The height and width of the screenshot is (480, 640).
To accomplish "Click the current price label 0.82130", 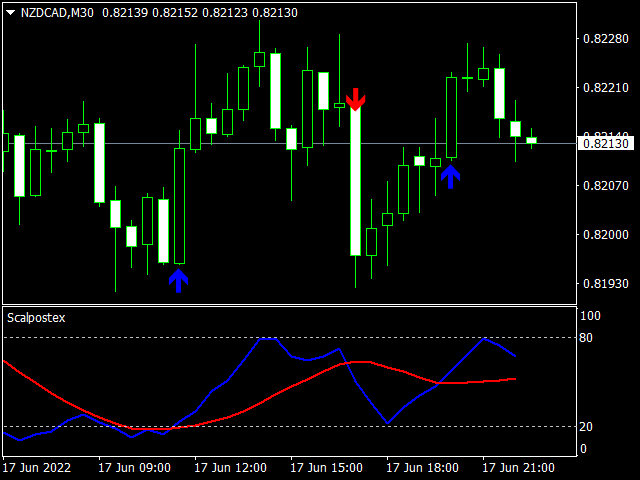I will pos(606,144).
